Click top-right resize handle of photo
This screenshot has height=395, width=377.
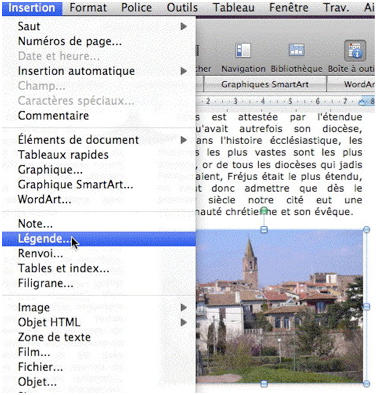[366, 229]
